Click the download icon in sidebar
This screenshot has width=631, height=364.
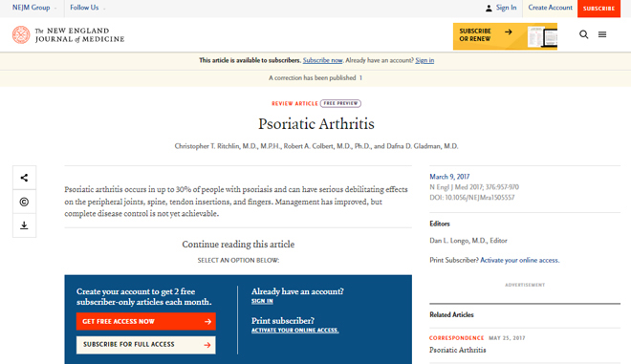tap(24, 225)
